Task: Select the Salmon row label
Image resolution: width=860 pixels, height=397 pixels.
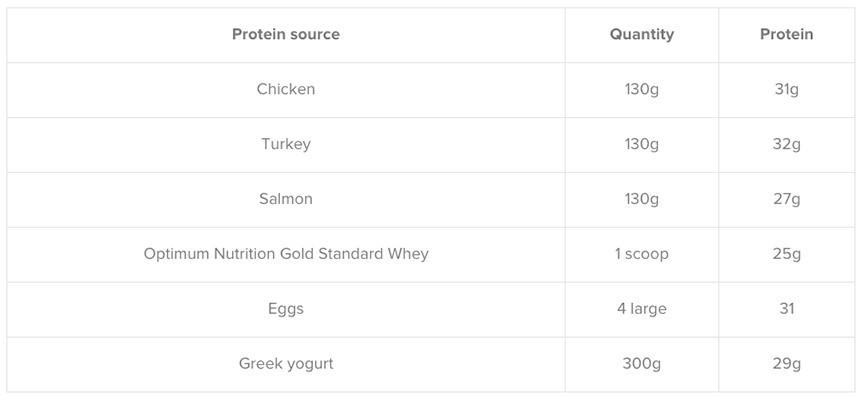Action: pyautogui.click(x=286, y=199)
